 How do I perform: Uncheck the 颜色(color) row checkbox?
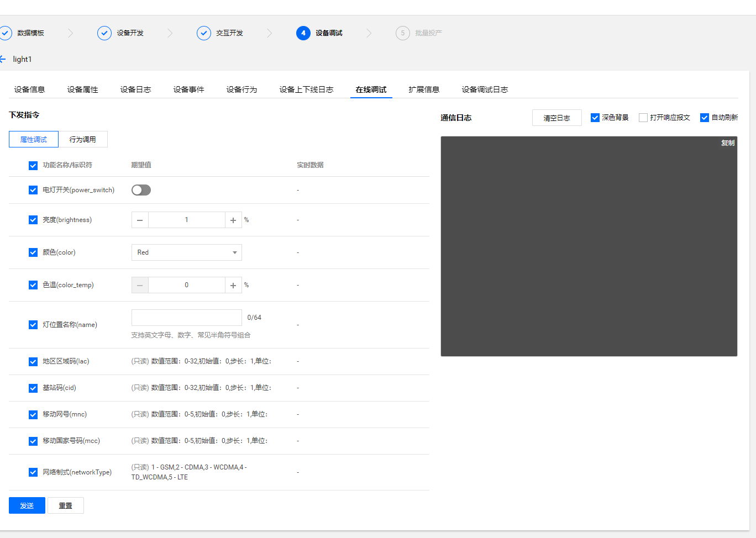(x=33, y=252)
